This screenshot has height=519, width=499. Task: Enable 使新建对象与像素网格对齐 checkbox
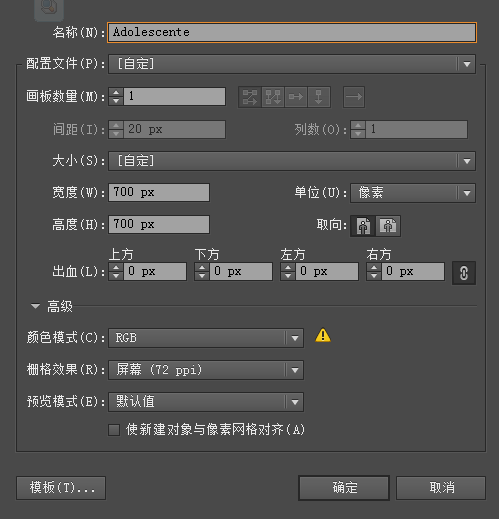(114, 430)
